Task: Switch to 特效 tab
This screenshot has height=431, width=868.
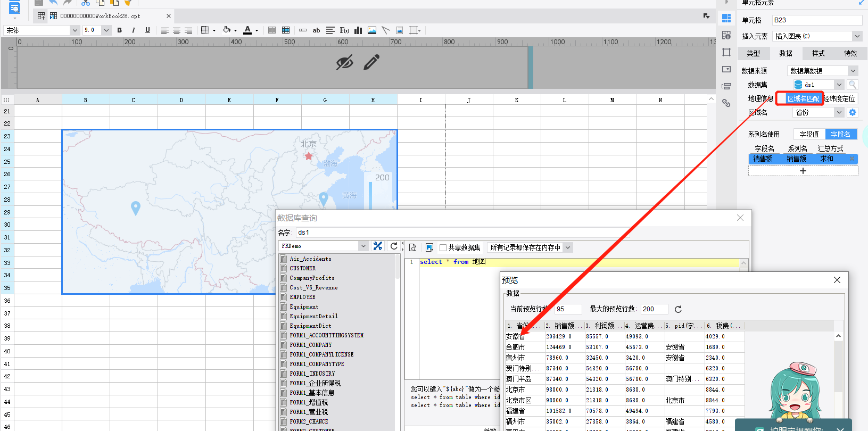Action: point(850,53)
